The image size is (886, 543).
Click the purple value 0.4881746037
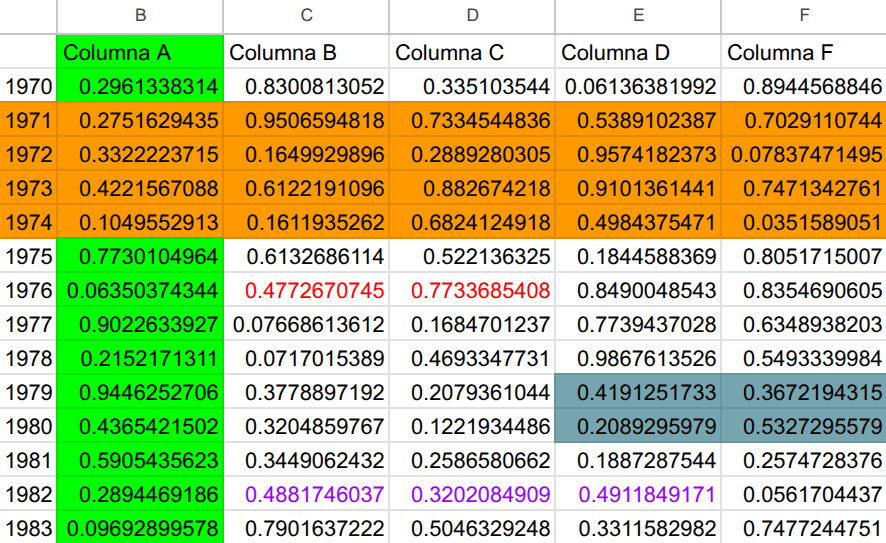306,494
